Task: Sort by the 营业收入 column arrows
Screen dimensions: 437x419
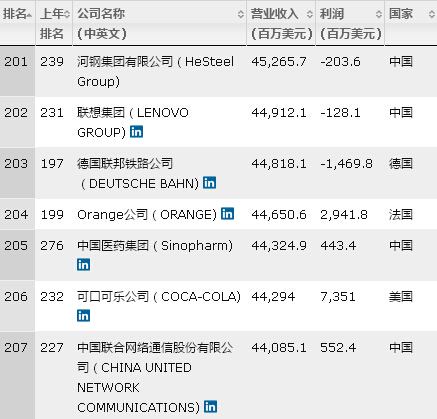Action: coord(310,14)
